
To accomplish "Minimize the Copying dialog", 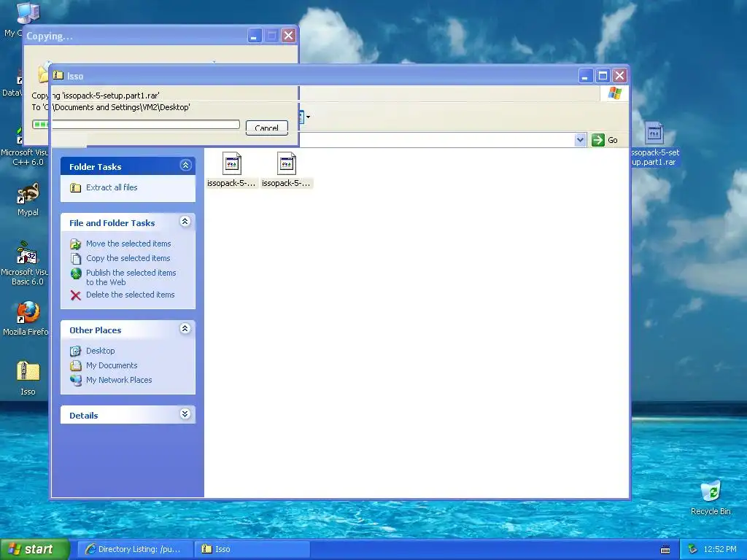I will click(x=255, y=36).
